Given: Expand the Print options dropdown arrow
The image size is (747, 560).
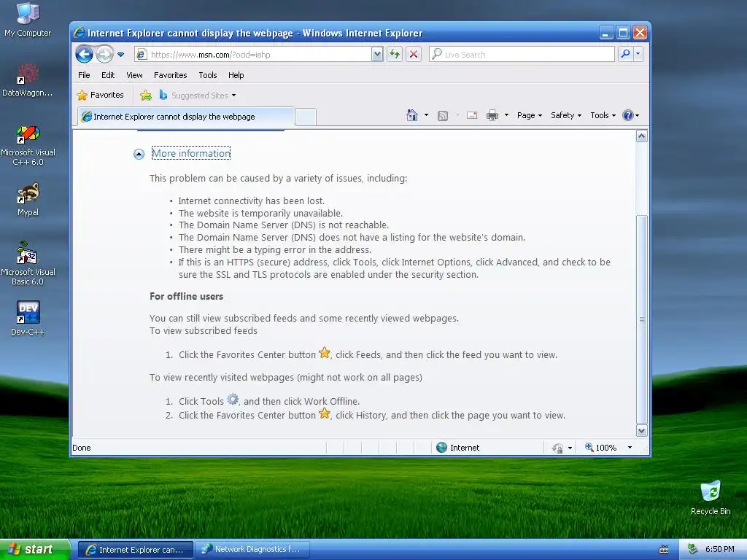Looking at the screenshot, I should [506, 115].
